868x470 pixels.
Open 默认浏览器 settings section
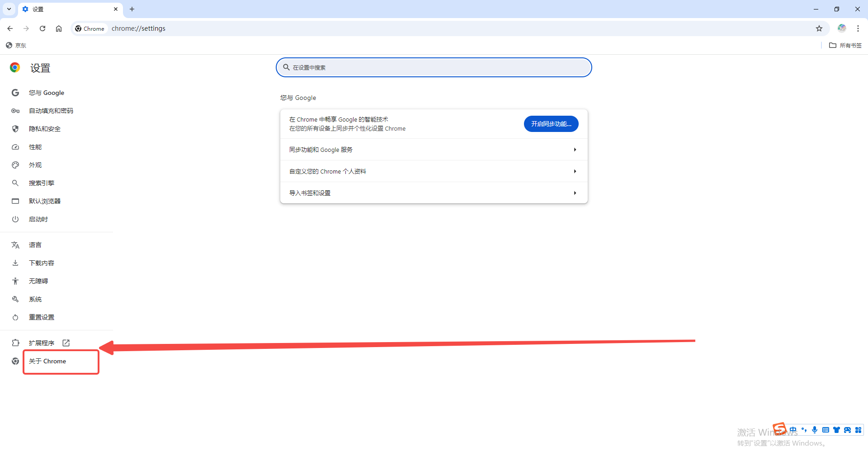click(x=45, y=201)
